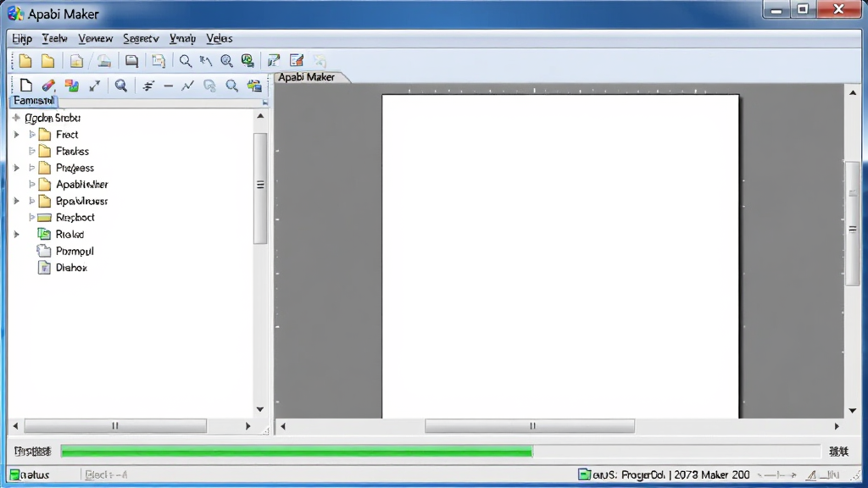Click the document area's horizontal scrollbar thumb
This screenshot has height=488, width=868.
(x=530, y=426)
